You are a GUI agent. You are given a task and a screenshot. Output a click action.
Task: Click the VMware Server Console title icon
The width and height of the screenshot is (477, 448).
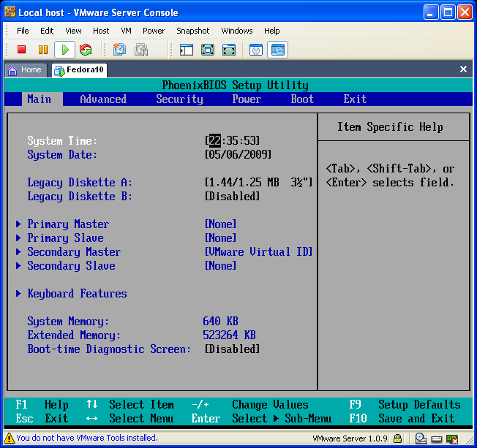pyautogui.click(x=10, y=12)
